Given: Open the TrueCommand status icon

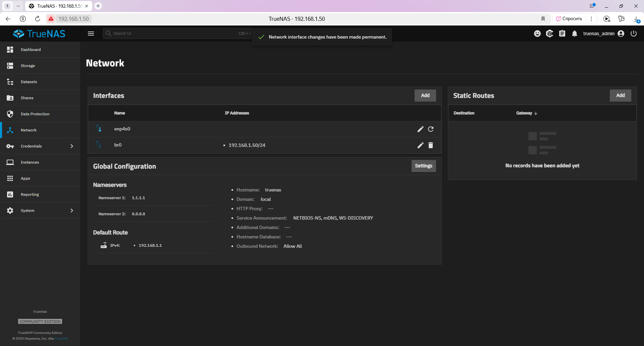Looking at the screenshot, I should coord(550,34).
